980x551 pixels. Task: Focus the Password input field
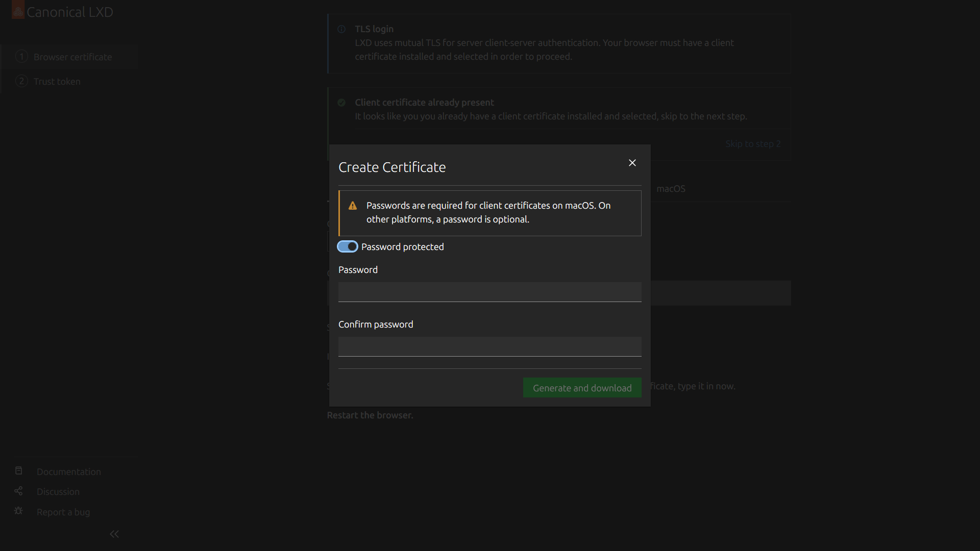pos(489,292)
